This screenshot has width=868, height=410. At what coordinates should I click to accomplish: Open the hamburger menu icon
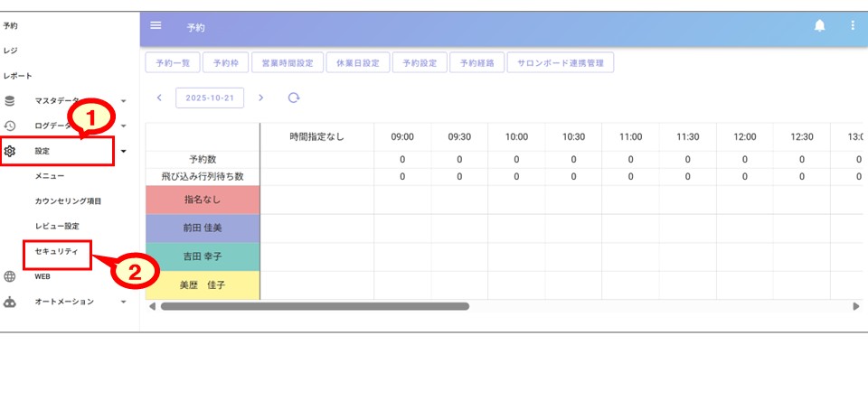click(156, 25)
